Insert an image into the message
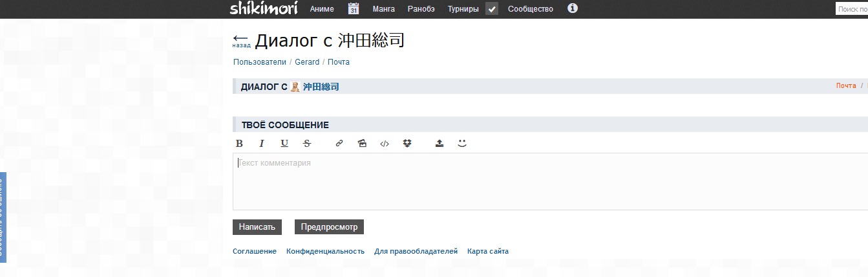This screenshot has height=277, width=868. tap(362, 144)
